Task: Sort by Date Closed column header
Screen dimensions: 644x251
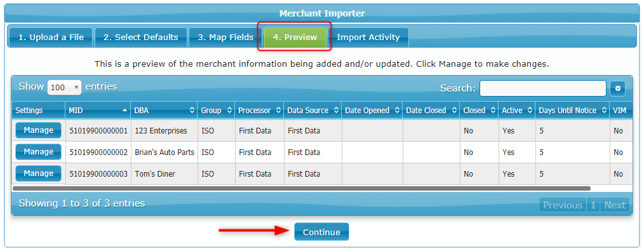Action: (431, 111)
